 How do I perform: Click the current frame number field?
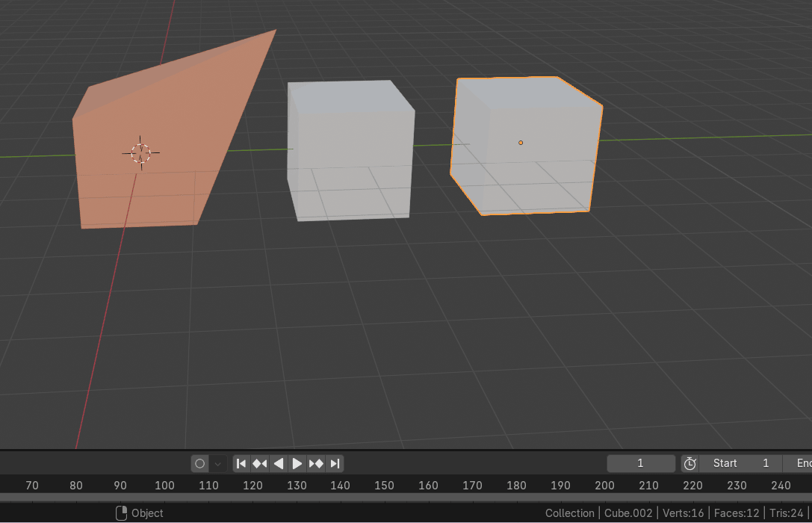click(640, 463)
